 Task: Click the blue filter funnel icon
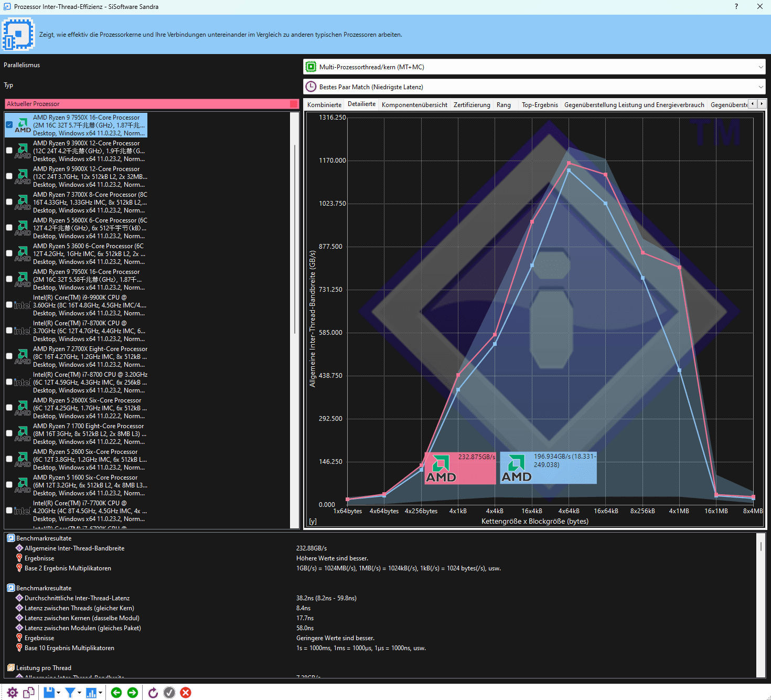point(70,693)
